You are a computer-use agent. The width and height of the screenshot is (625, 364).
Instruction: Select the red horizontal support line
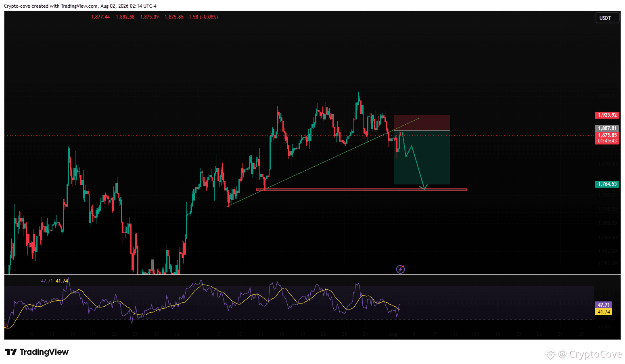pyautogui.click(x=362, y=190)
